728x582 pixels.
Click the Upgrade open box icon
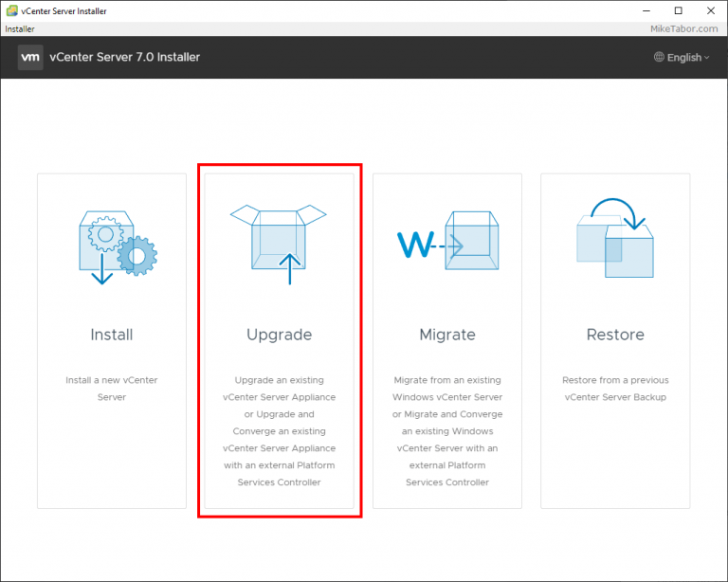tap(279, 245)
